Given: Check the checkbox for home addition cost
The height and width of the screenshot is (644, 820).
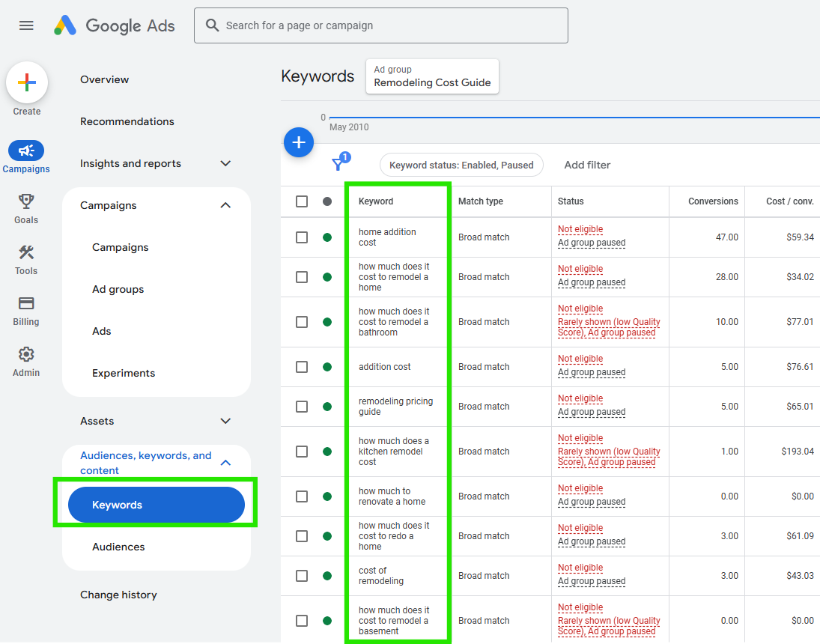Looking at the screenshot, I should (303, 237).
